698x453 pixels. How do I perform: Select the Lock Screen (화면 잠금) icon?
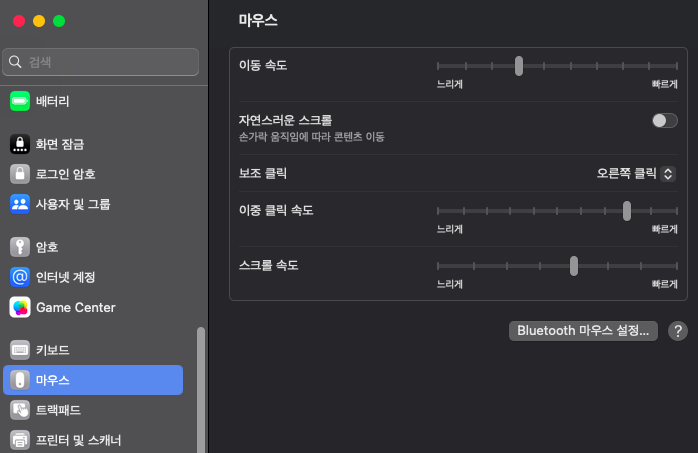(x=20, y=144)
